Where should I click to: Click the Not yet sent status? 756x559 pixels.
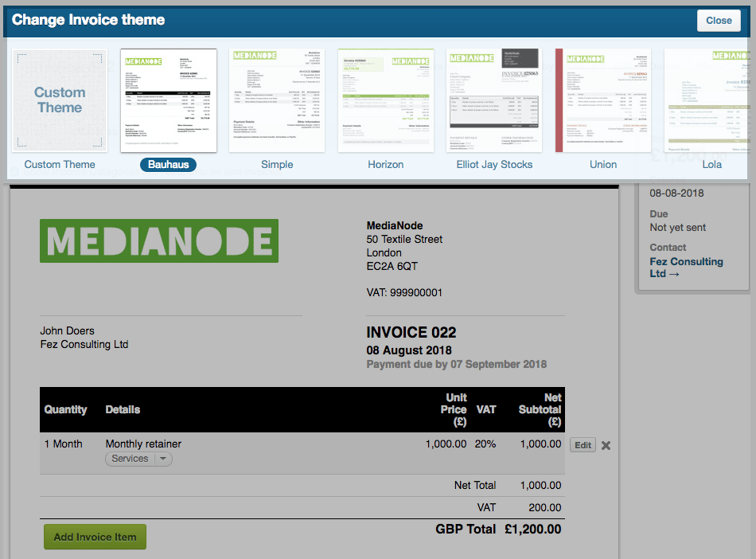point(677,228)
